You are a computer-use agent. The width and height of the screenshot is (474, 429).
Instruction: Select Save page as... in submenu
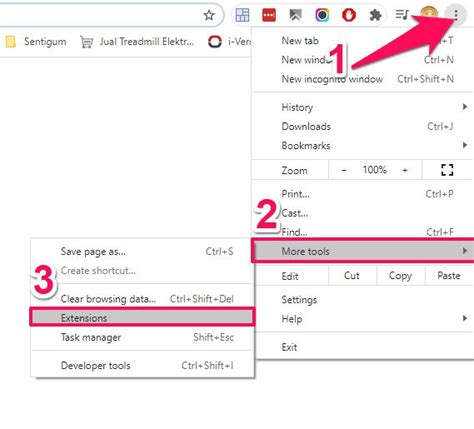(x=143, y=251)
